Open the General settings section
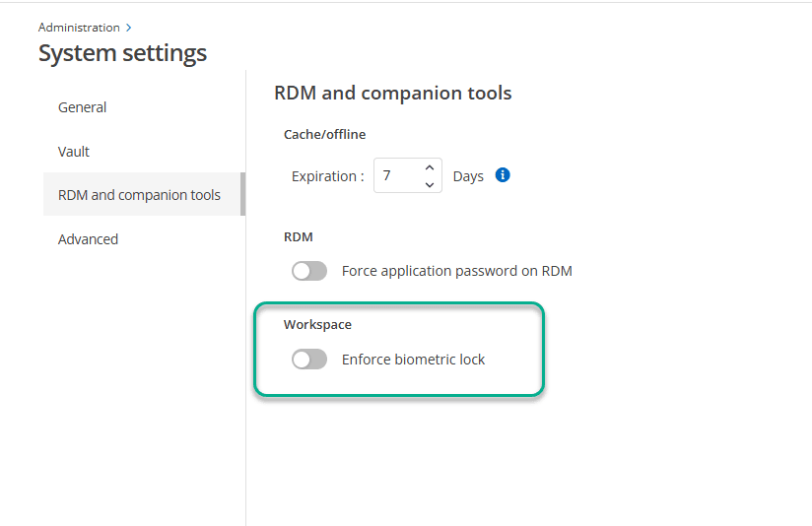Screen dimensions: 812x526 (x=83, y=107)
